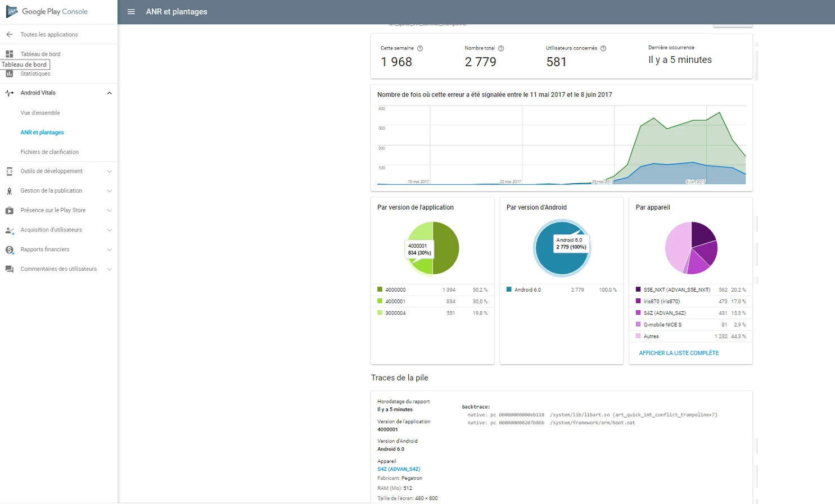Click help icon next to Utilisateurs concernés
Screen dimensions: 835x504
pyautogui.click(x=603, y=48)
